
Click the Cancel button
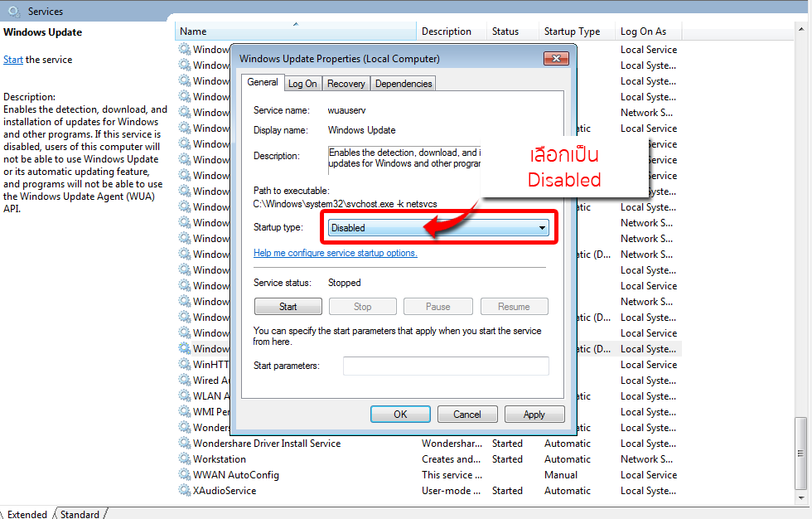coord(466,415)
